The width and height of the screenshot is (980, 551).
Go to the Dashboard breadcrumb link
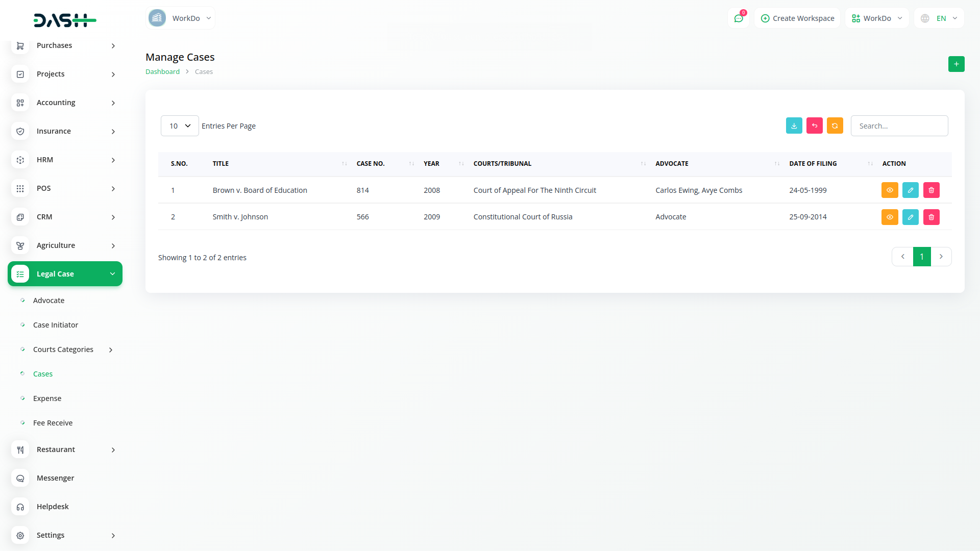pos(162,72)
